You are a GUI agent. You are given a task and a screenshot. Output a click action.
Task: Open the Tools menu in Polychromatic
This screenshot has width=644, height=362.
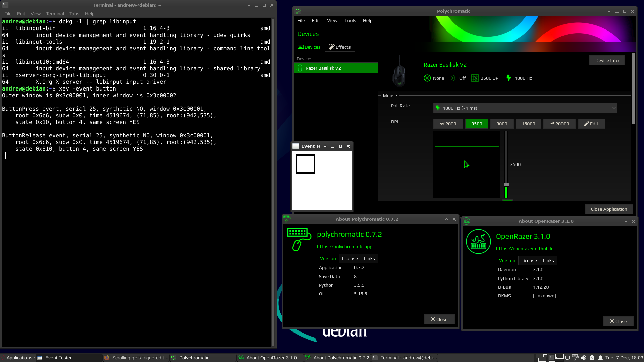click(x=350, y=20)
